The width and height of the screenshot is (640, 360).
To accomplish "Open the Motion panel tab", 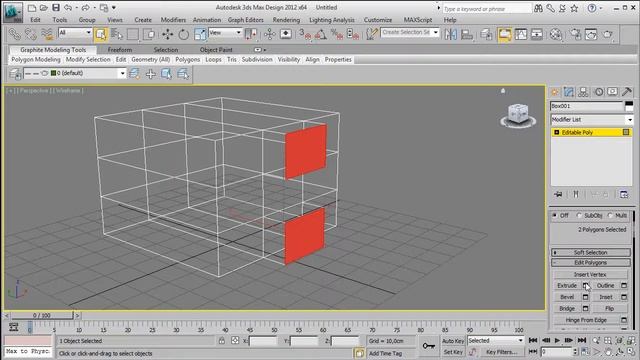I will tap(598, 92).
